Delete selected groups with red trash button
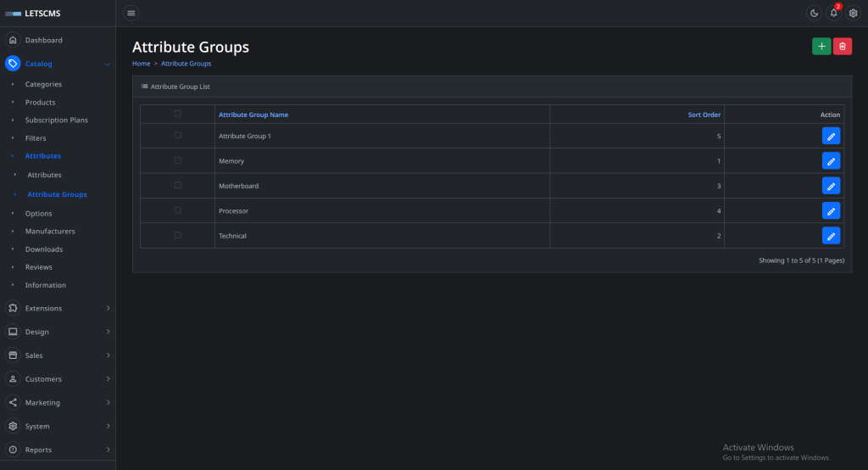This screenshot has width=868, height=470. (843, 47)
